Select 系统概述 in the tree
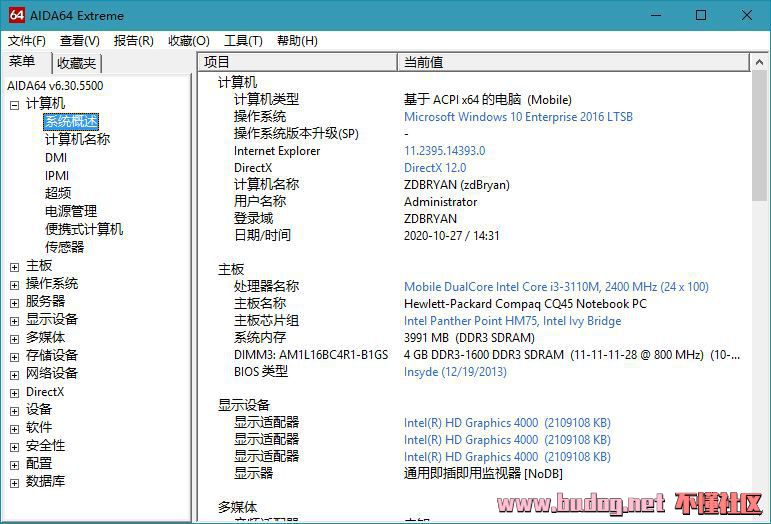 click(71, 121)
